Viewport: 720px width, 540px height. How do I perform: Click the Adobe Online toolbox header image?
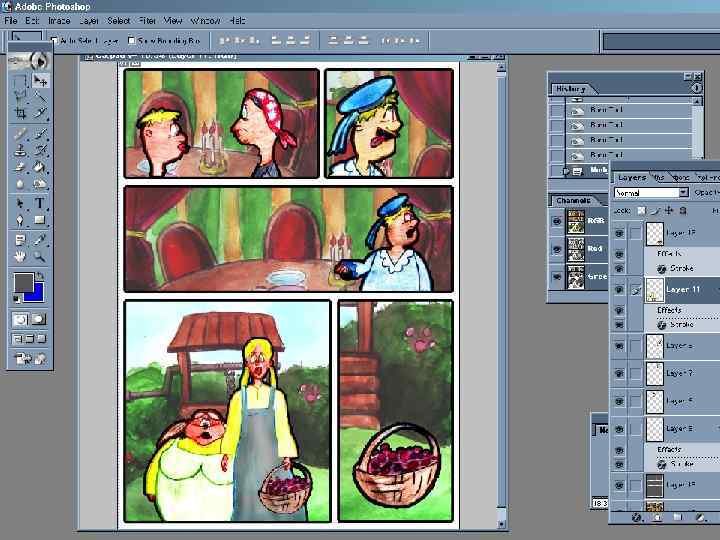(28, 61)
